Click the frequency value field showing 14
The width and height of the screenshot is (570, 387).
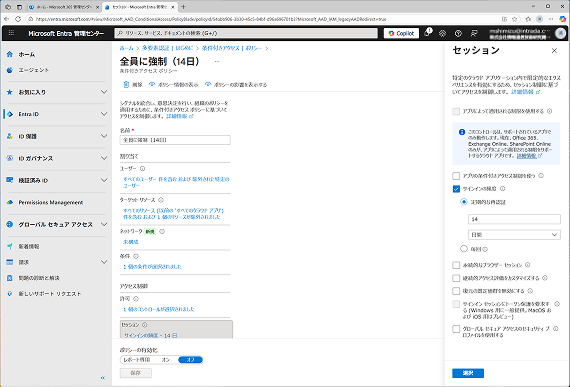click(x=514, y=219)
